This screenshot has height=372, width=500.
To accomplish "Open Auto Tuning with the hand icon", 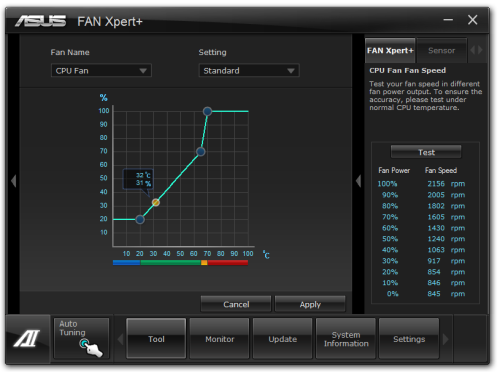I will [82, 338].
